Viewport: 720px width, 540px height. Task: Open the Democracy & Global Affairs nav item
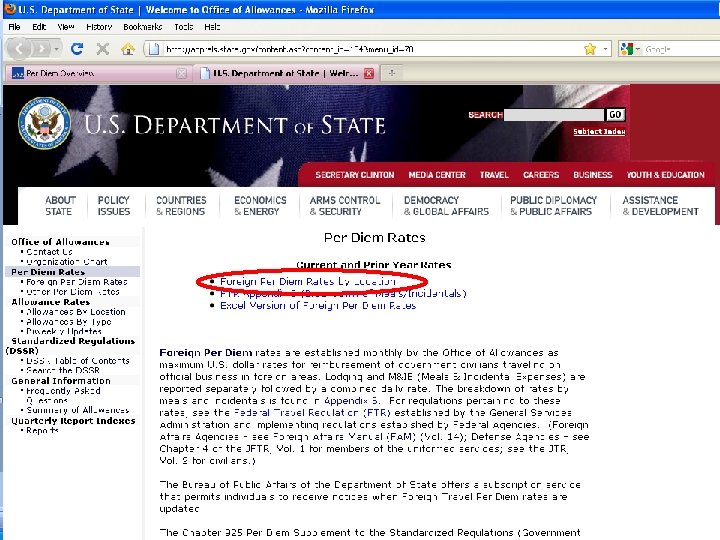pos(446,206)
